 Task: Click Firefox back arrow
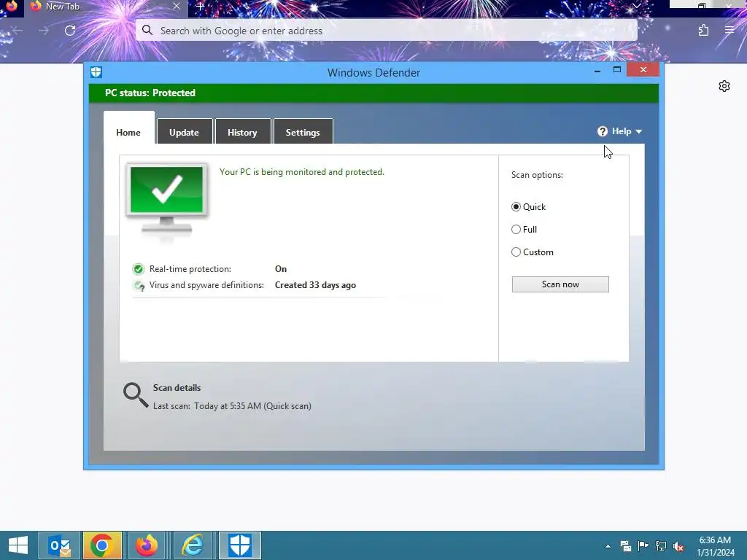(18, 31)
